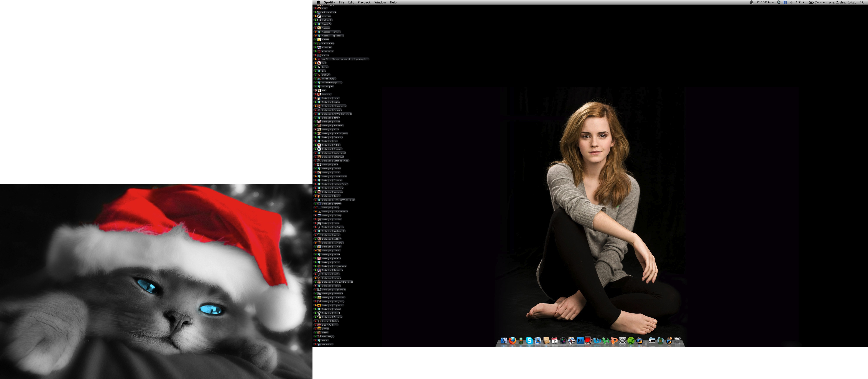The width and height of the screenshot is (868, 379).
Task: Click the 59°C 3003rpm temperature readout
Action: 765,2
